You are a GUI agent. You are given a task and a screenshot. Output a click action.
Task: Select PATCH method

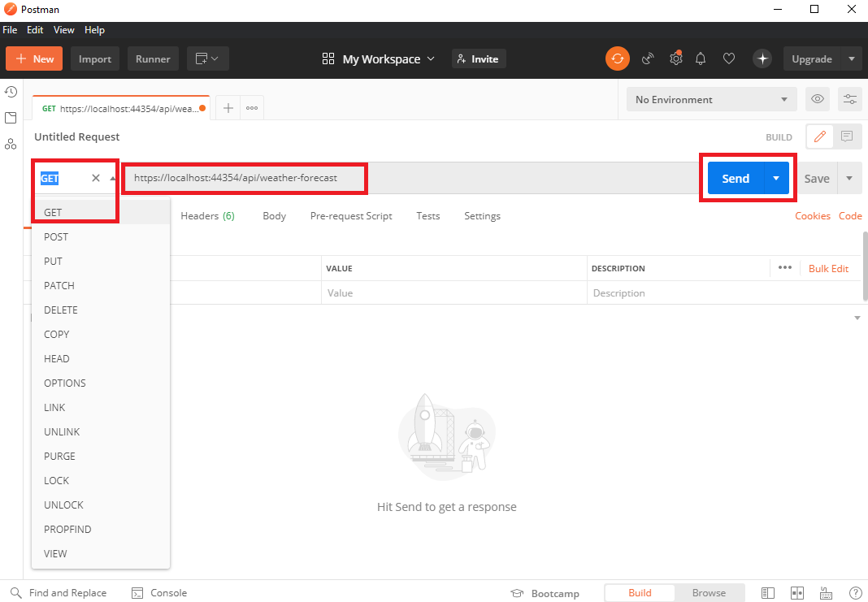point(101,285)
